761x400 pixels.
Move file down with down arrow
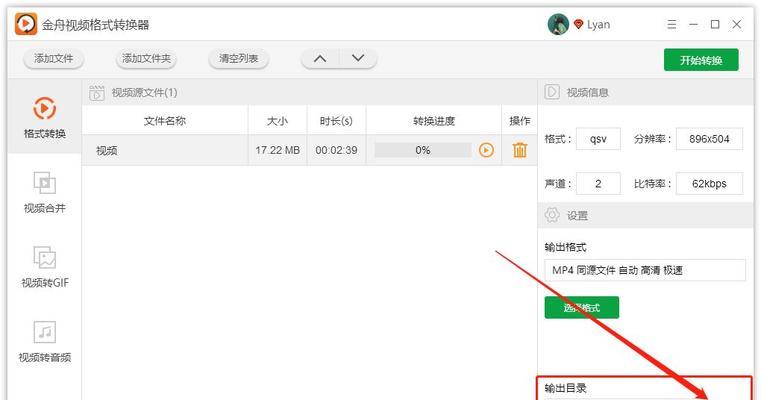tap(358, 59)
